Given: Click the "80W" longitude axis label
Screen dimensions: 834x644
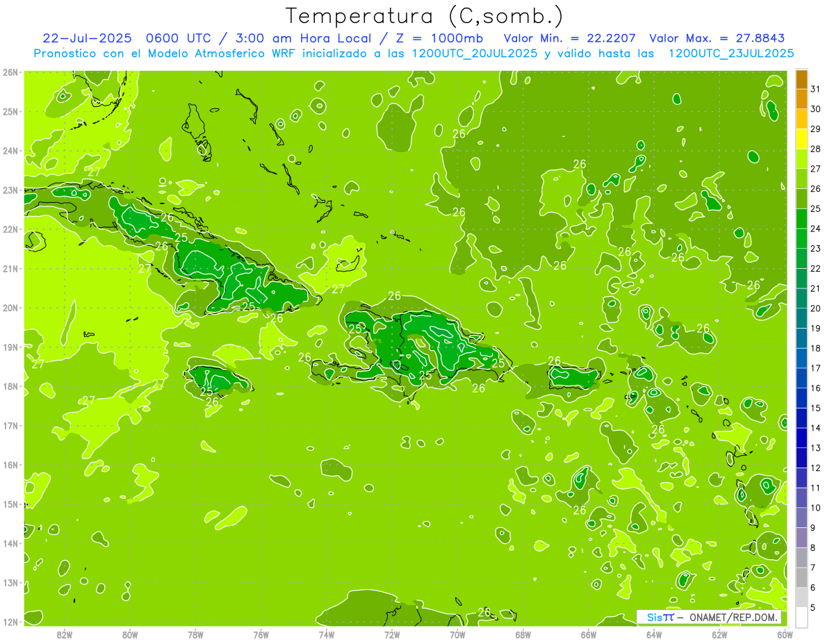Looking at the screenshot, I should [130, 634].
